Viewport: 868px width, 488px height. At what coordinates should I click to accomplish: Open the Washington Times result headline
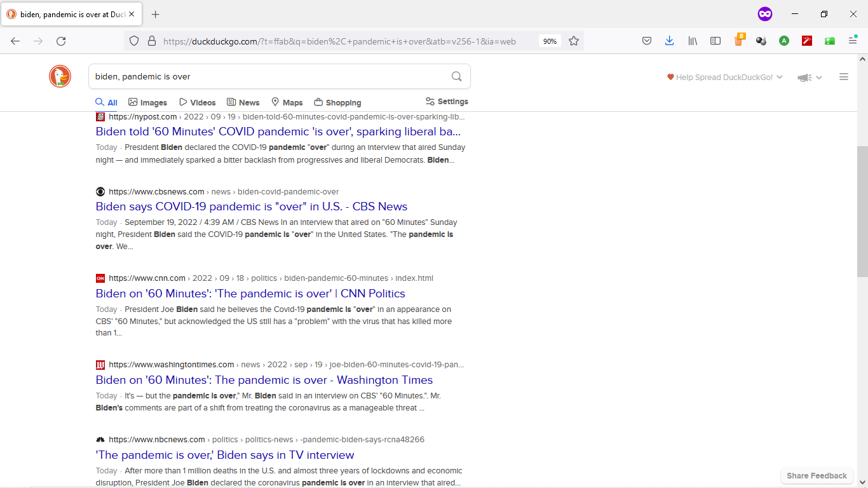(x=264, y=380)
